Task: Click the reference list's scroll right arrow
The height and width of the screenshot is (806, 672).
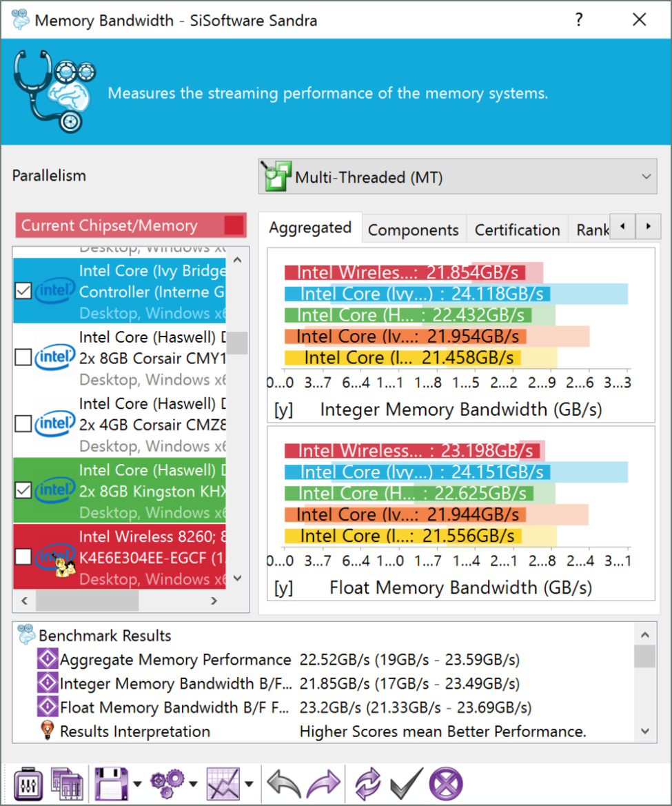Action: tap(214, 601)
